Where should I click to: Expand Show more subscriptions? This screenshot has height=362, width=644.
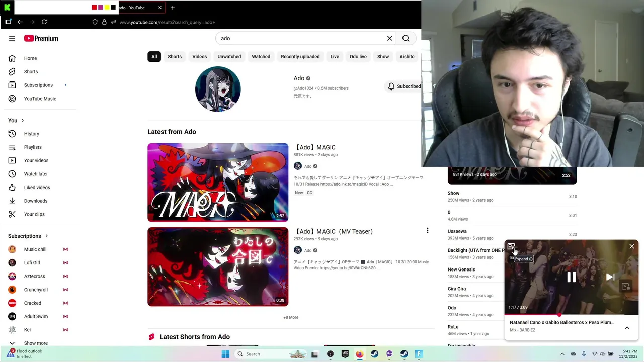(35, 343)
